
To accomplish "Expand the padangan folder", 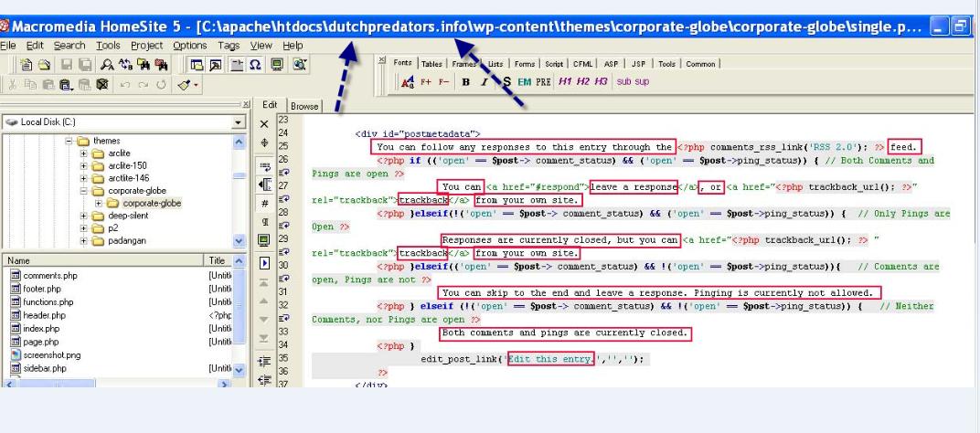I will click(x=84, y=240).
